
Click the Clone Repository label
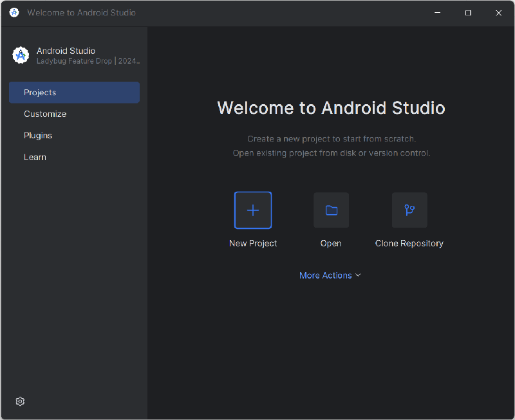[409, 244]
